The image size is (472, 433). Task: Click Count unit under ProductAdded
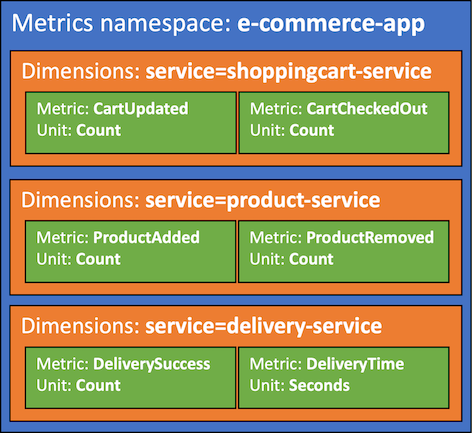98,259
